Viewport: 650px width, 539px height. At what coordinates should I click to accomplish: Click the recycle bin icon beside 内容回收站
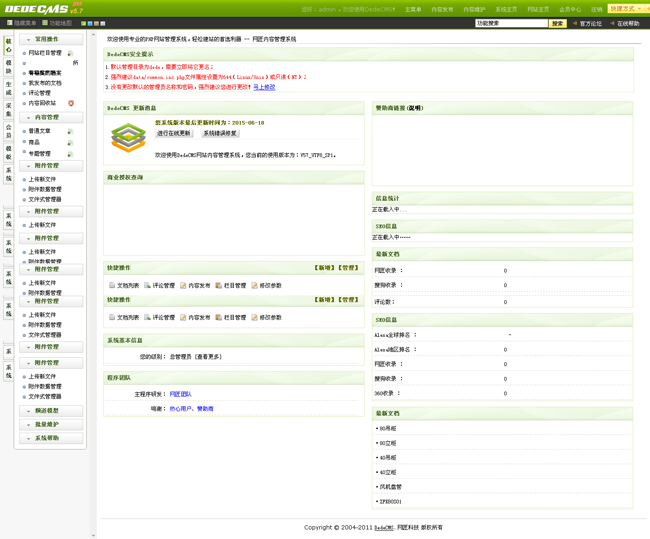click(71, 103)
